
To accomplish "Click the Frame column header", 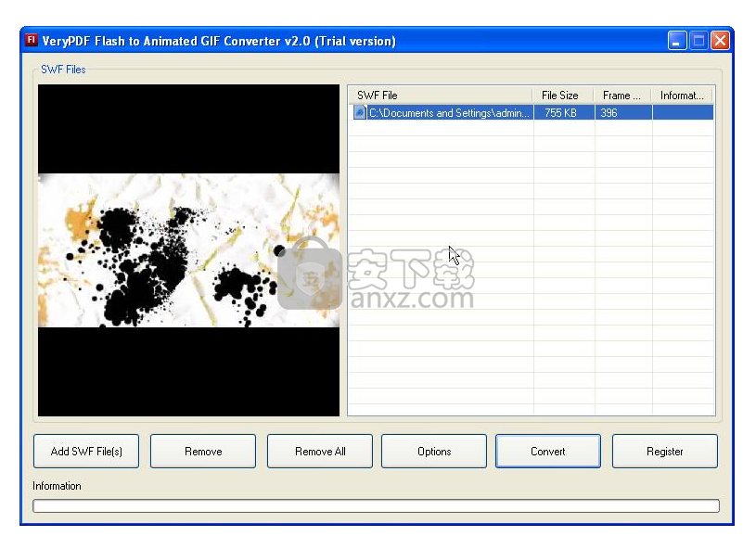I will [x=623, y=96].
